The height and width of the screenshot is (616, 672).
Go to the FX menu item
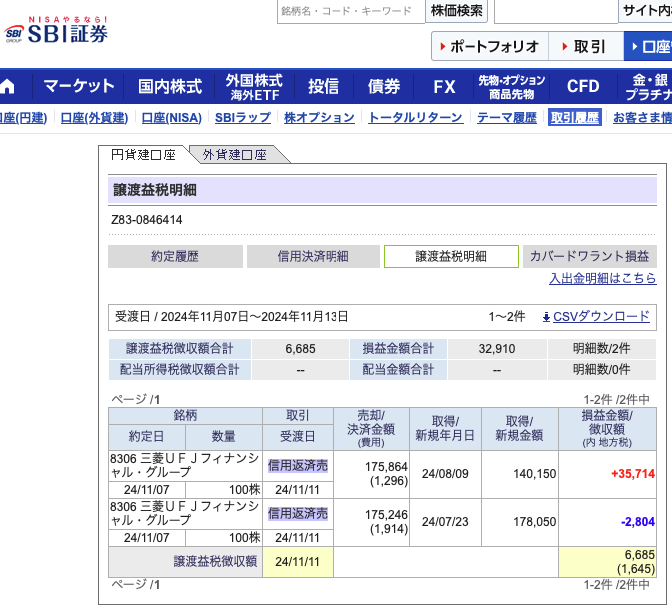pos(444,86)
